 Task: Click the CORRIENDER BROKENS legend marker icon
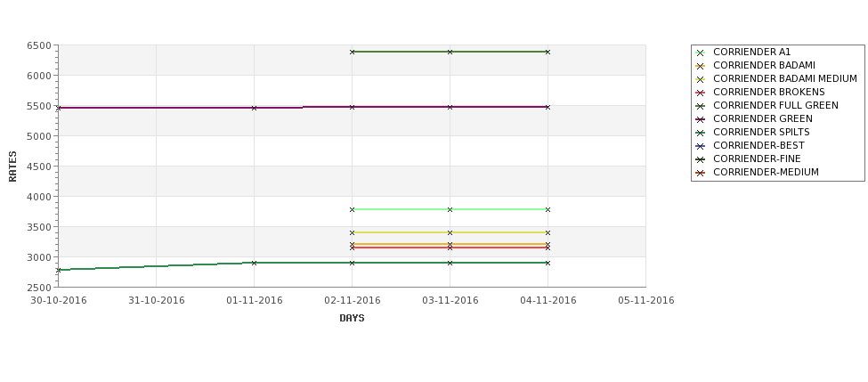pos(701,93)
